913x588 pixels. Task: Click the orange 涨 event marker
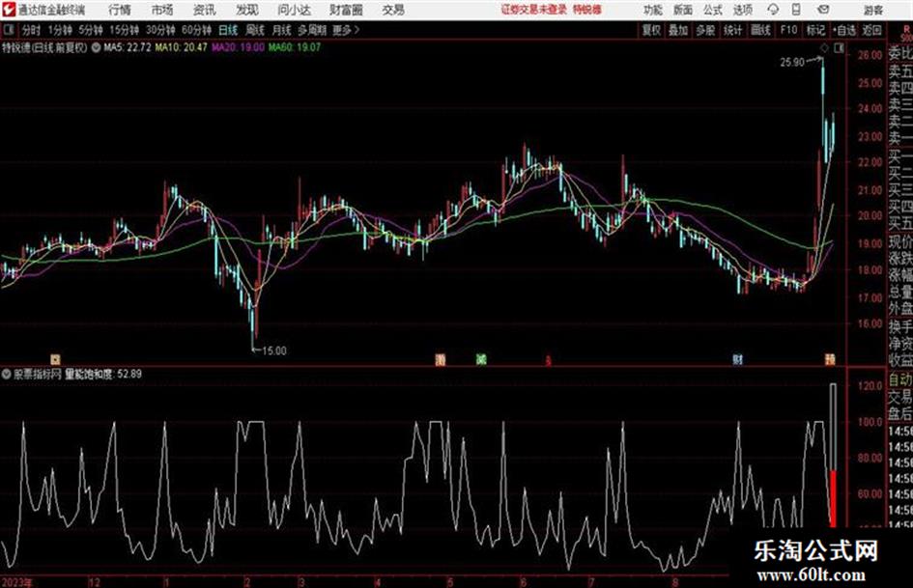[x=441, y=360]
